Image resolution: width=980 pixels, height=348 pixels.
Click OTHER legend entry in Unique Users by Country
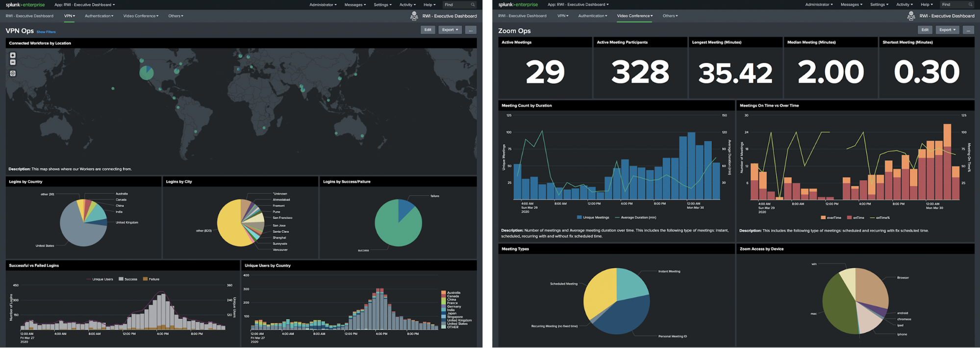[x=450, y=327]
